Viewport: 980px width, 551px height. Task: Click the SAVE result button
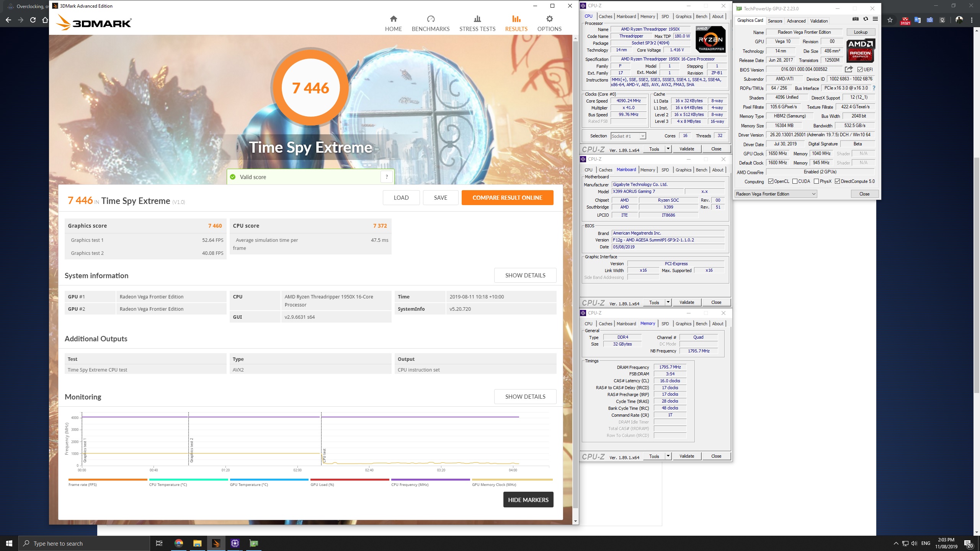point(440,197)
